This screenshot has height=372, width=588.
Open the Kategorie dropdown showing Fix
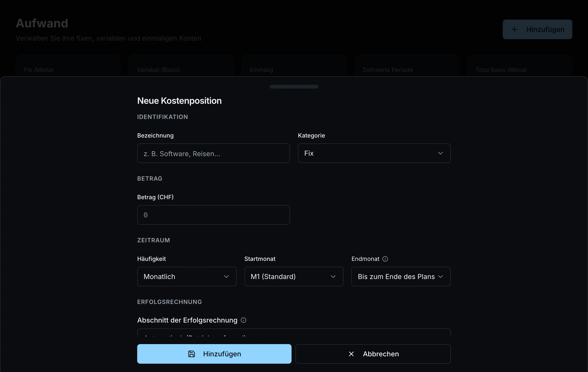374,153
